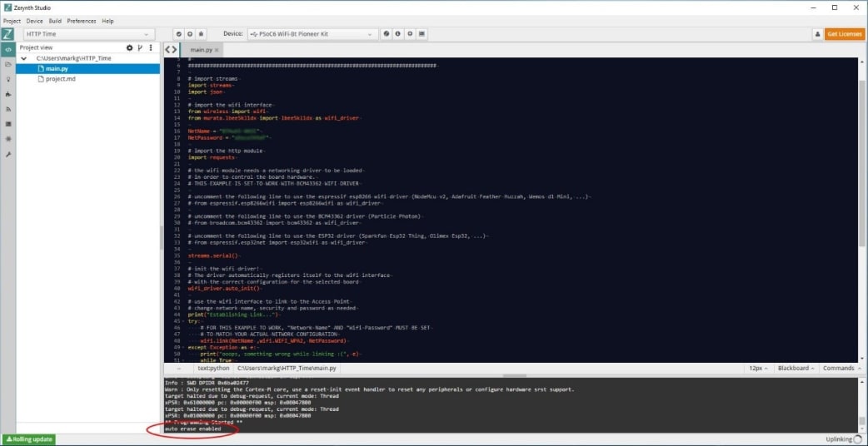Open the packages puzzle sidebar icon

[7, 94]
